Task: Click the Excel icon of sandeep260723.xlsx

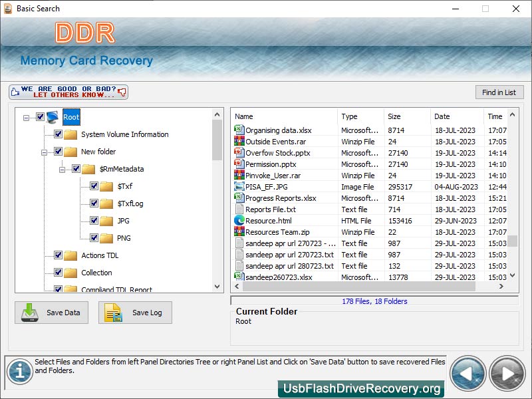Action: [x=239, y=276]
